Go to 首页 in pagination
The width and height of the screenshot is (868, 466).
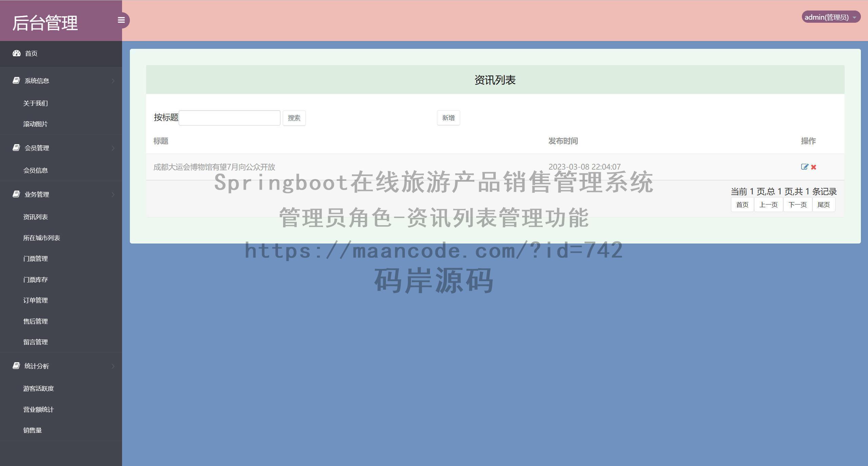coord(742,205)
